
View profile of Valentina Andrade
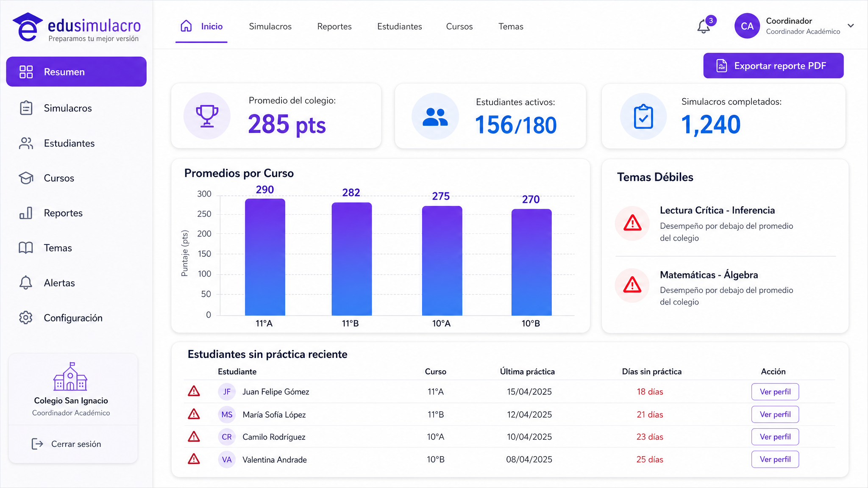pos(775,459)
